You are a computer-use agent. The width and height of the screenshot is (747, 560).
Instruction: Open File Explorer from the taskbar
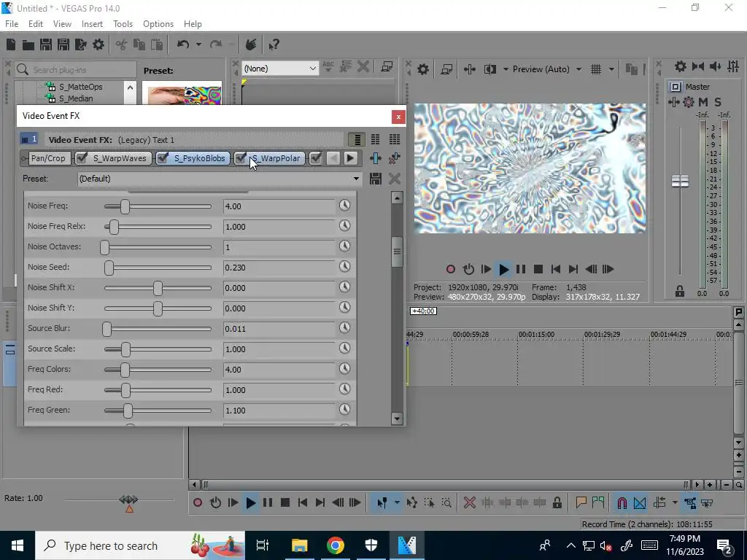coord(300,545)
